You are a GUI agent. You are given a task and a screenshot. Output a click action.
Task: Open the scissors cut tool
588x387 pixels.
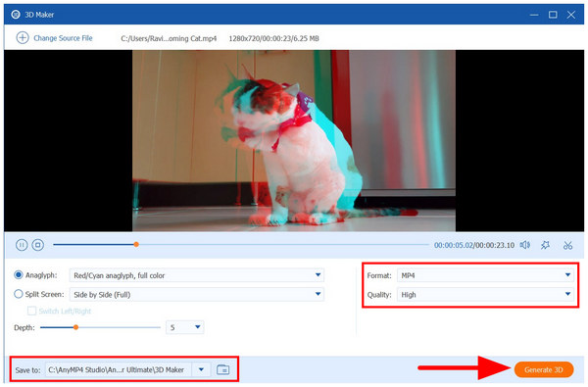[567, 245]
